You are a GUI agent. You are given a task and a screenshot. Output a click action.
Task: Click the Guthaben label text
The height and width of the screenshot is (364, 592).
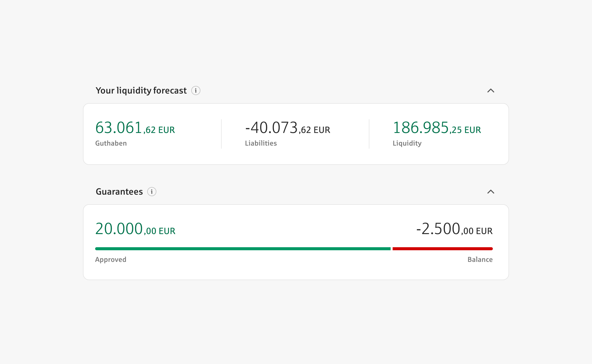111,143
